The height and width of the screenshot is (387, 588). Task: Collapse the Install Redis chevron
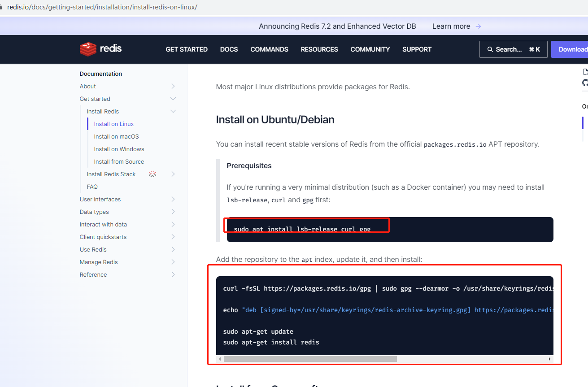(173, 111)
